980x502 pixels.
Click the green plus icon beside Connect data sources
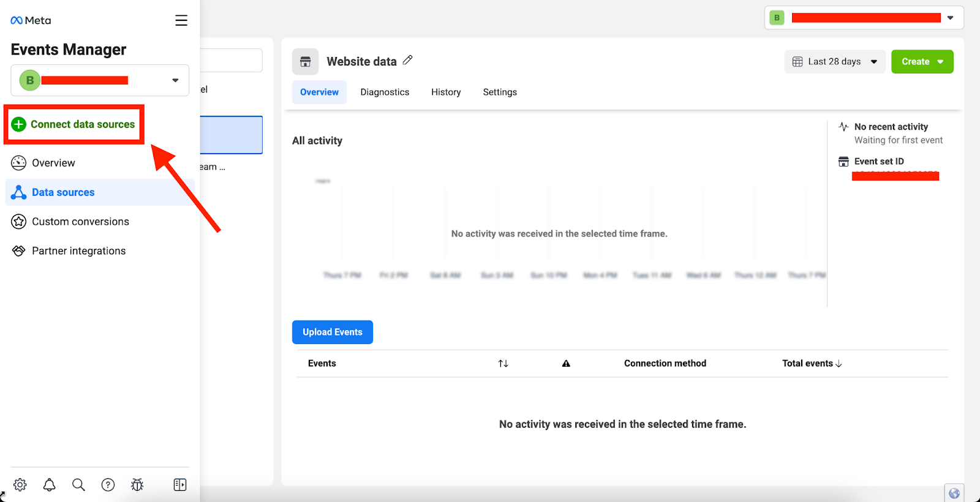pyautogui.click(x=19, y=124)
